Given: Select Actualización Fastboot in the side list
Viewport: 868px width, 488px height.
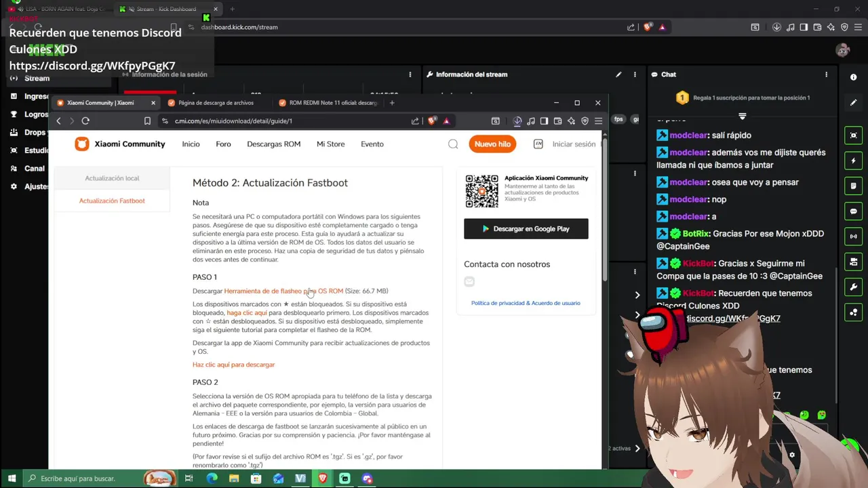Looking at the screenshot, I should click(112, 201).
